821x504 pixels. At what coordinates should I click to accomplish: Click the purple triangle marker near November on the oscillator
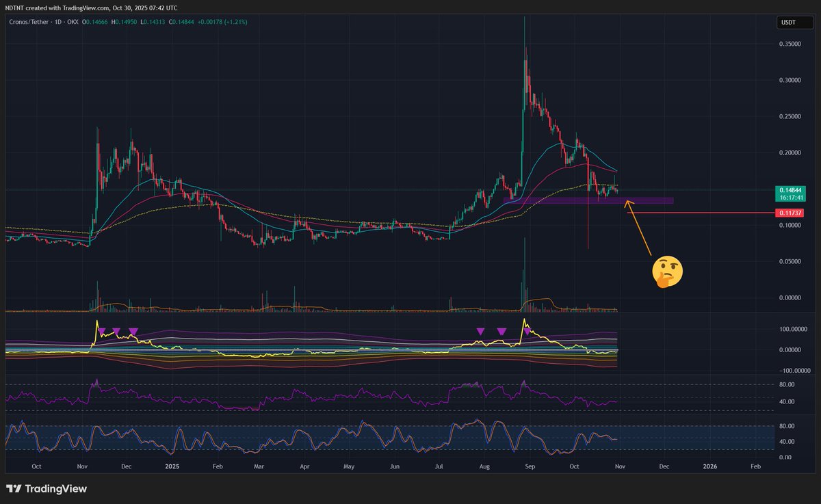point(102,332)
